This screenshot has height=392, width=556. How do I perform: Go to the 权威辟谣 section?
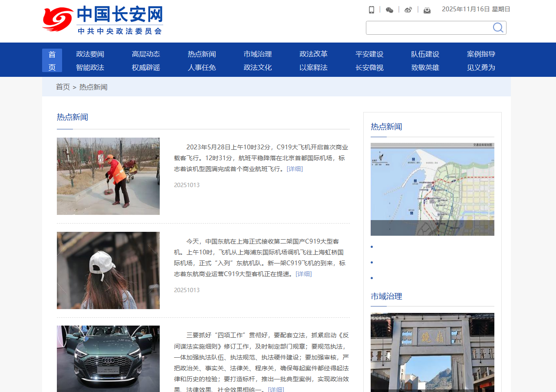pos(146,68)
